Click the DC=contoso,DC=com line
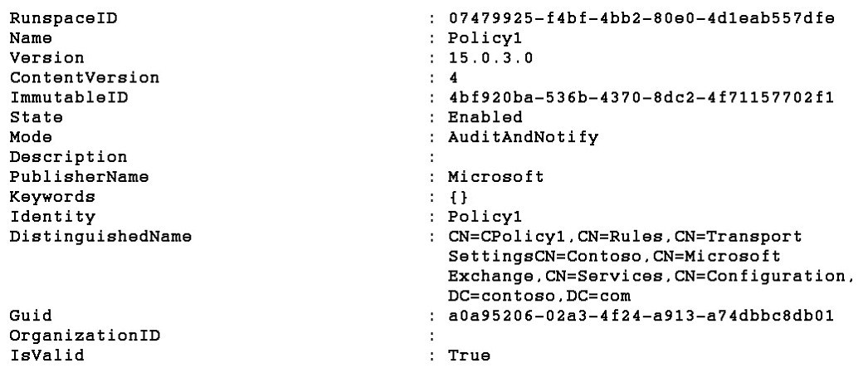This screenshot has width=868, height=368. tap(539, 296)
